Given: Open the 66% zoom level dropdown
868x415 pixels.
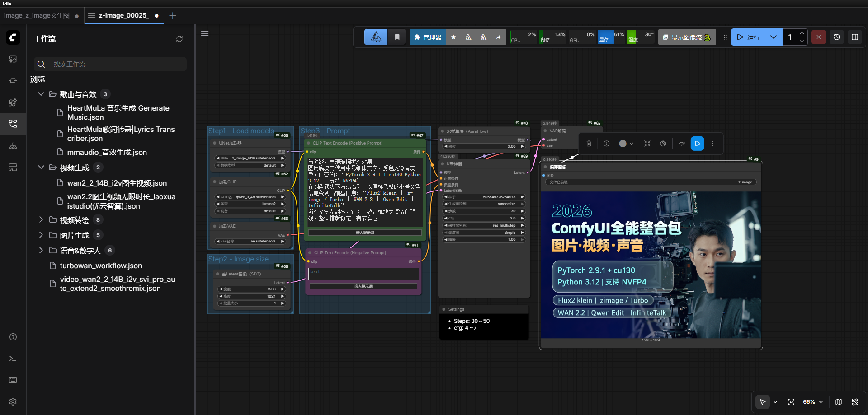Looking at the screenshot, I should tap(813, 402).
